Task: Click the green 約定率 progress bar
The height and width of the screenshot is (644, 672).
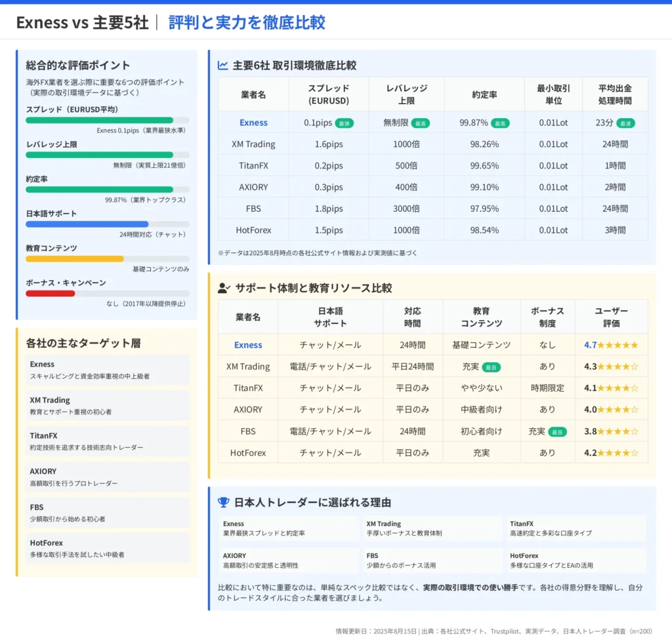Action: tap(100, 190)
